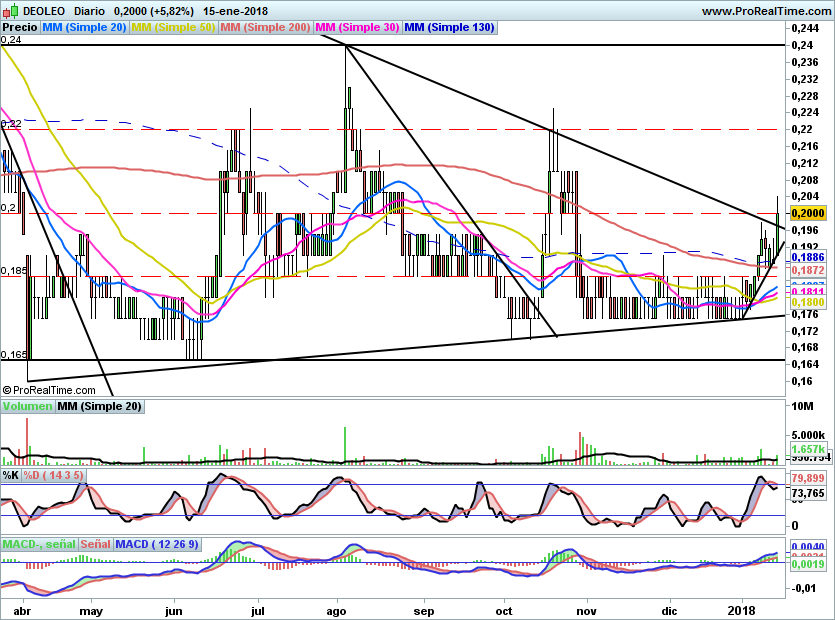This screenshot has height=620, width=835.
Task: Click the red Señal label
Action: (94, 544)
